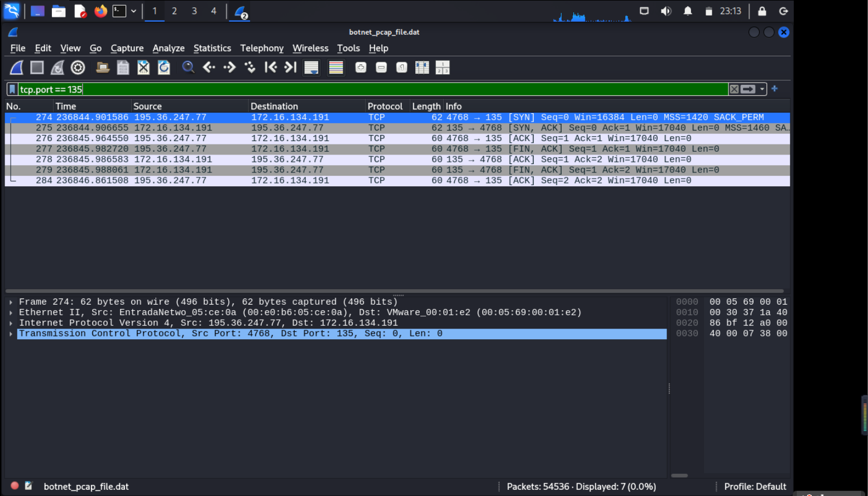Click the packet diagram toolbar icon
This screenshot has width=868, height=496.
[x=443, y=68]
